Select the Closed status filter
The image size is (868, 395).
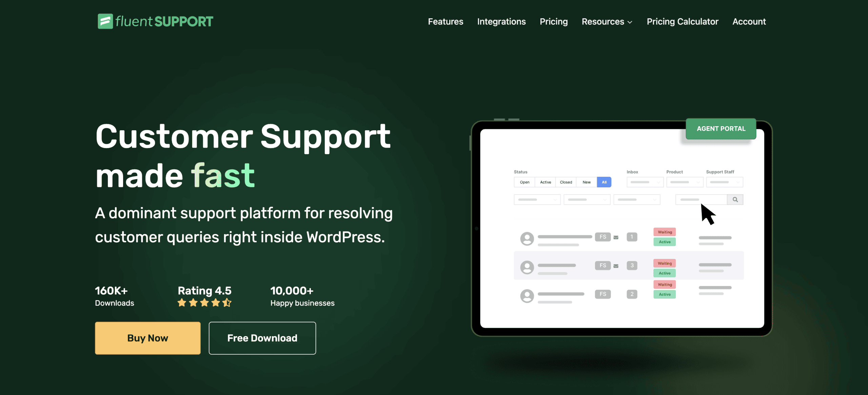[x=566, y=182]
